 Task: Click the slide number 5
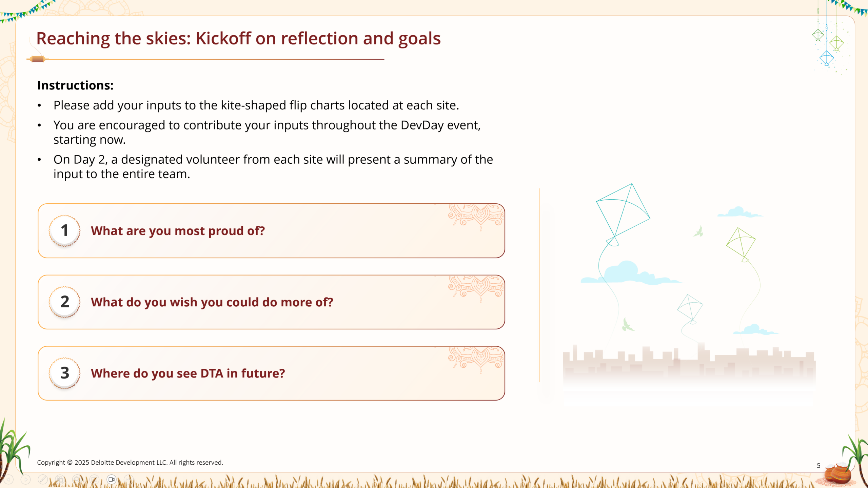coord(818,466)
